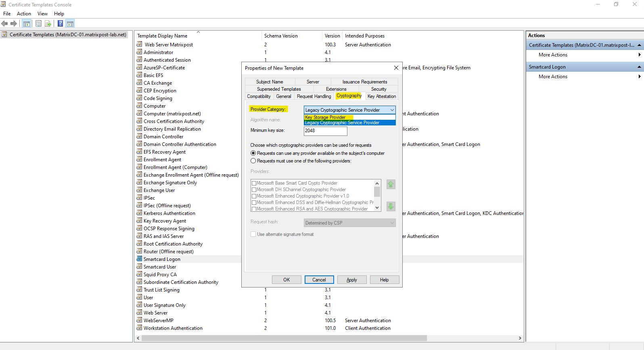This screenshot has width=644, height=350.
Task: Click the horizontal scrollbar right arrow
Action: [520, 338]
